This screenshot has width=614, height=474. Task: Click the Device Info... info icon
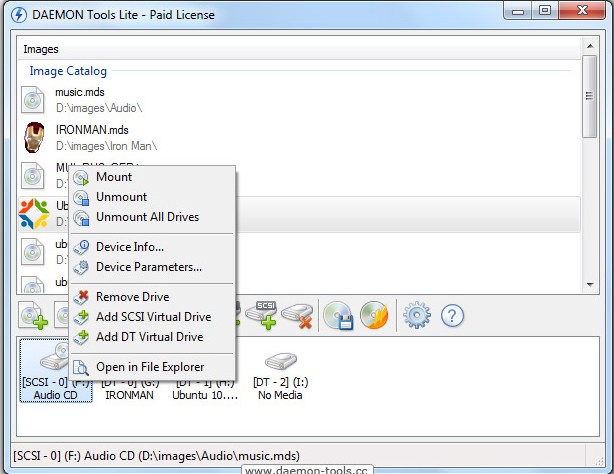81,247
